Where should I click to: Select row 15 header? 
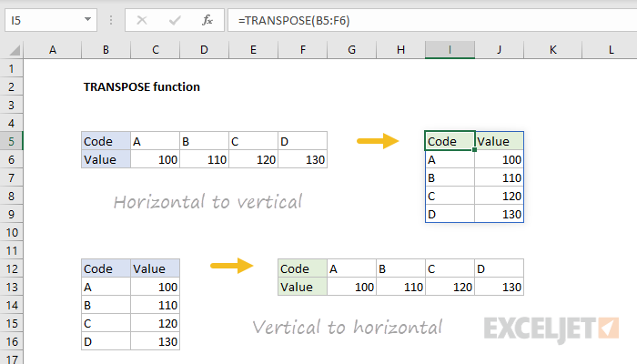(x=11, y=323)
